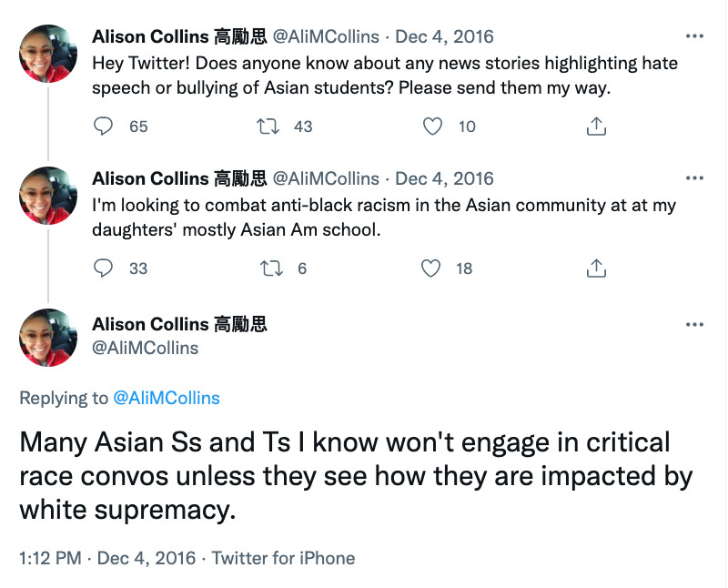
Task: Open more options on the second tweet
Action: coord(694,178)
